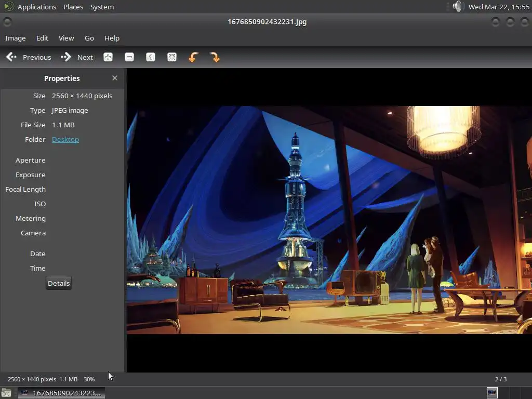Open the System menu
The width and height of the screenshot is (532, 399).
pos(102,7)
